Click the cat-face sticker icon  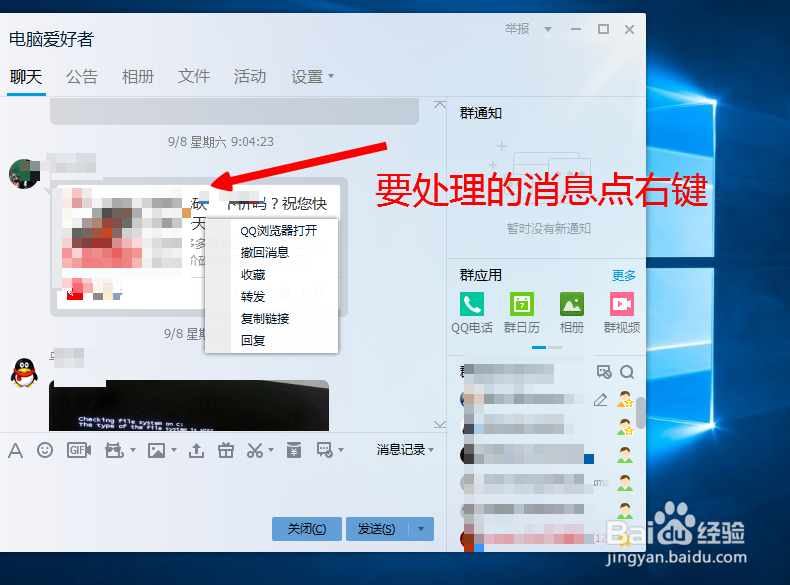(114, 450)
